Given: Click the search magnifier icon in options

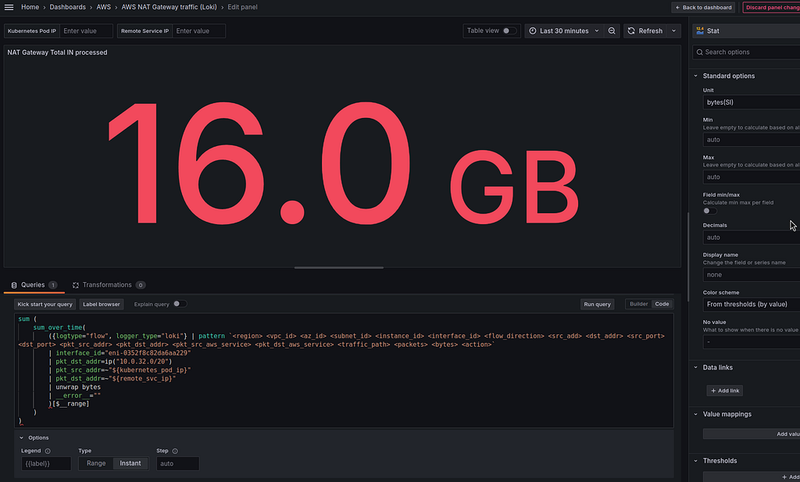Looking at the screenshot, I should click(699, 52).
